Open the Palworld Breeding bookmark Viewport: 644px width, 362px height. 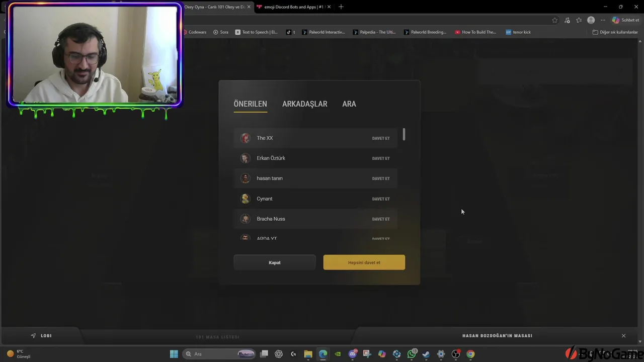[425, 32]
